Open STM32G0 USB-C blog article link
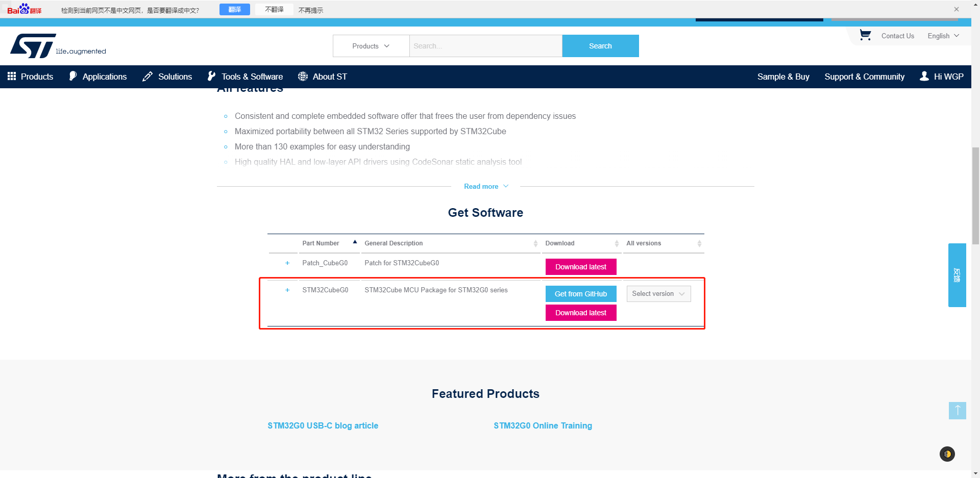Screen dimensions: 980x478 [323, 425]
